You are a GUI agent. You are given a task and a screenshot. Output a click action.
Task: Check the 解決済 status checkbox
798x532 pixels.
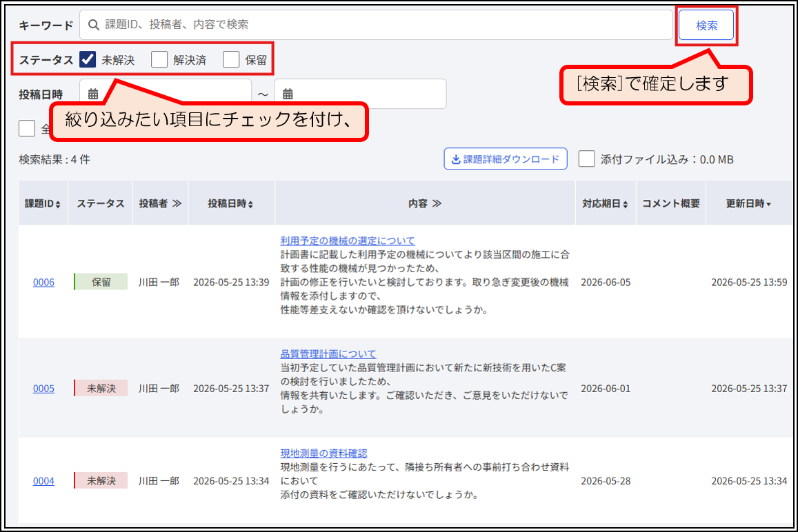[x=159, y=59]
